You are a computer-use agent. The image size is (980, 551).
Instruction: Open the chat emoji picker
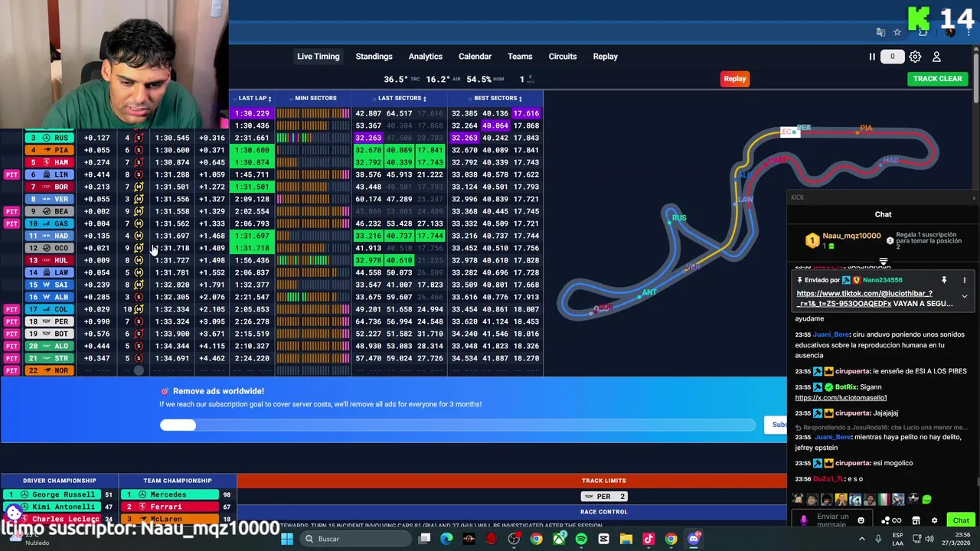pyautogui.click(x=861, y=520)
